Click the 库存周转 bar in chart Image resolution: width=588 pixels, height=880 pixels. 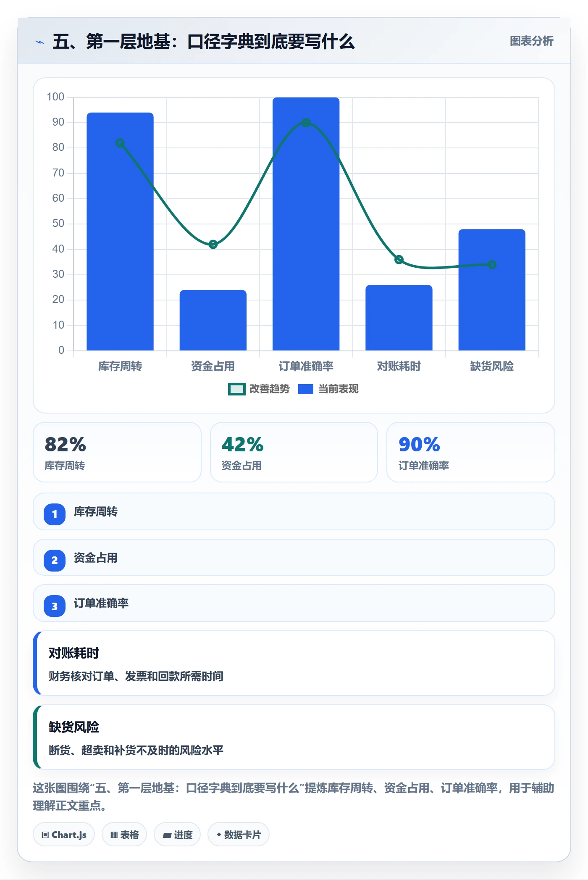(x=120, y=232)
